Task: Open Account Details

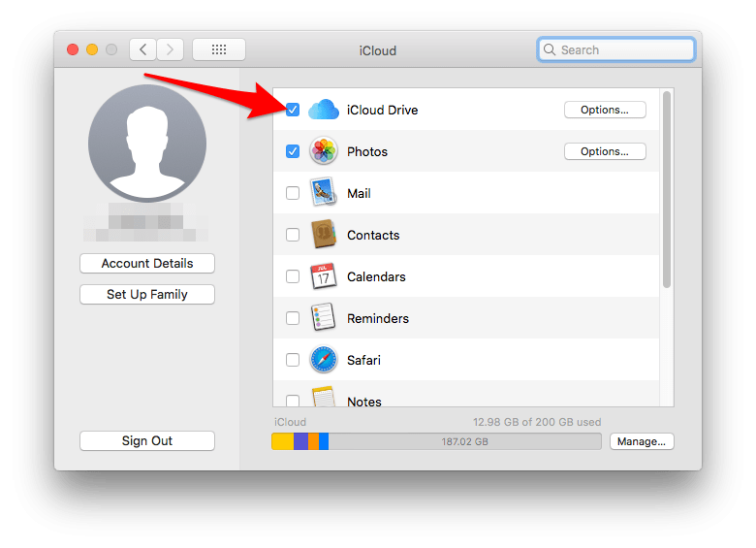Action: point(147,264)
